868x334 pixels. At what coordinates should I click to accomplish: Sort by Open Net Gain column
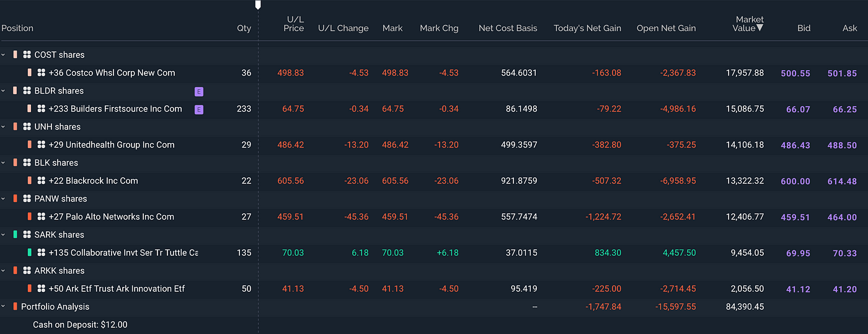point(666,28)
